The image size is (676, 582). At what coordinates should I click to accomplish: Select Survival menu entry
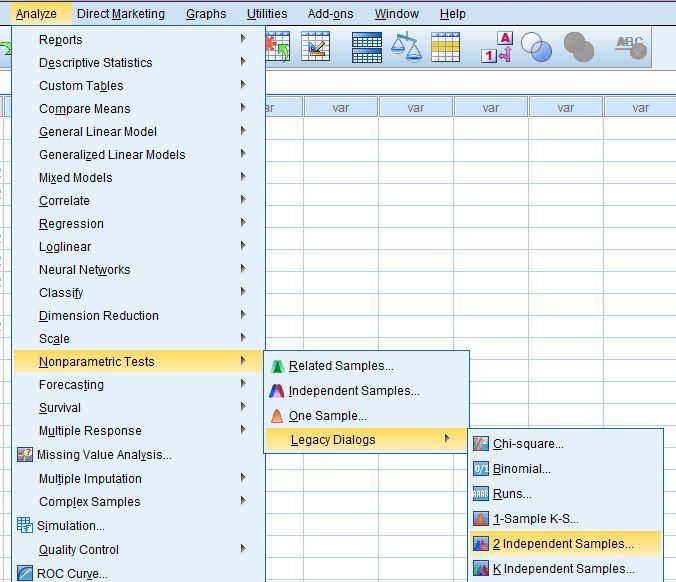[139, 407]
